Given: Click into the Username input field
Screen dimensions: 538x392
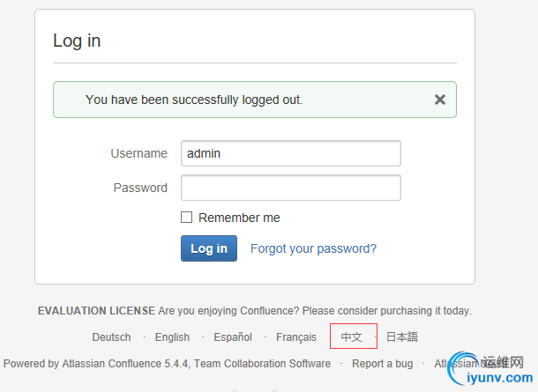Looking at the screenshot, I should pos(291,153).
